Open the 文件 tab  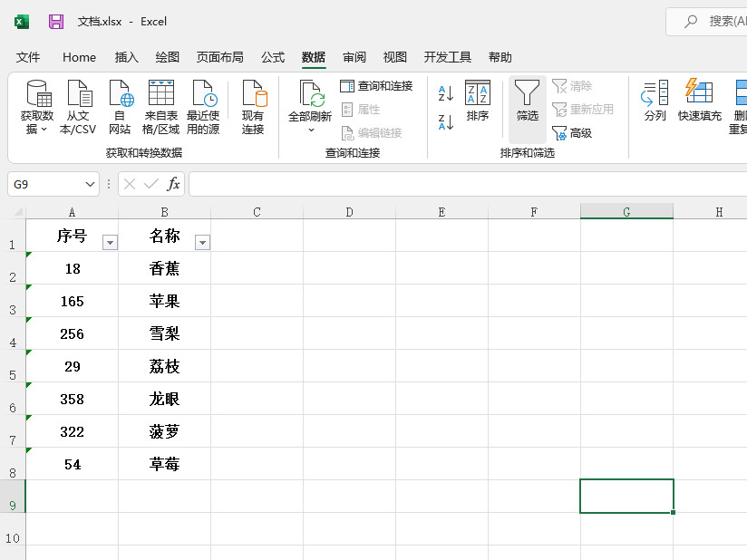[28, 57]
